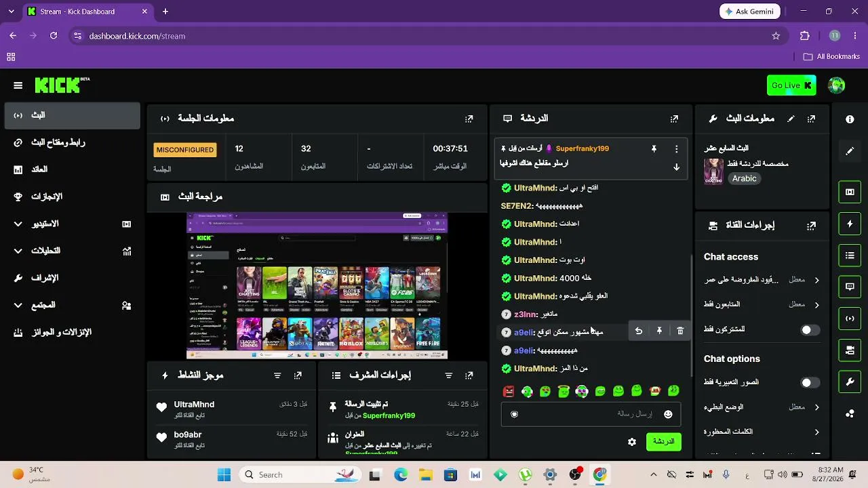
Task: Click the three-dots icon at right rail bottom
Action: tap(850, 413)
